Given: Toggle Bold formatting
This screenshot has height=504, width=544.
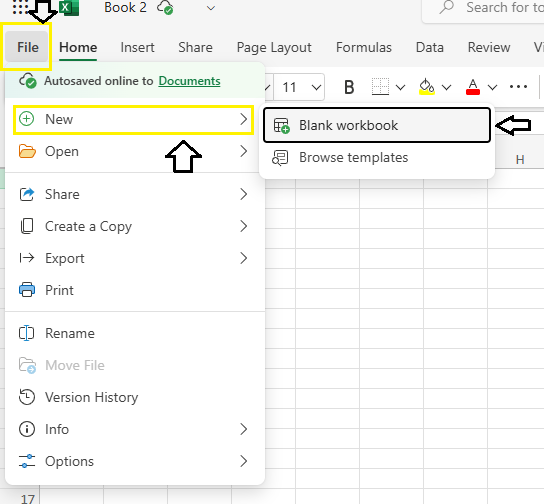Looking at the screenshot, I should point(349,87).
